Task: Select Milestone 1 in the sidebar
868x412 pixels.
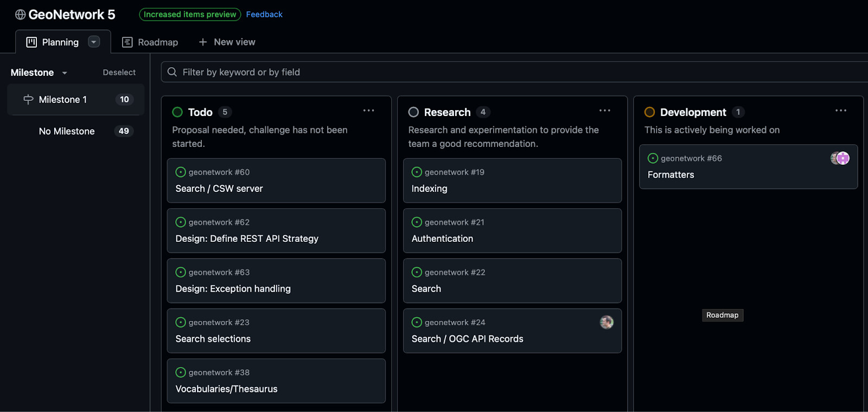Action: pos(75,99)
